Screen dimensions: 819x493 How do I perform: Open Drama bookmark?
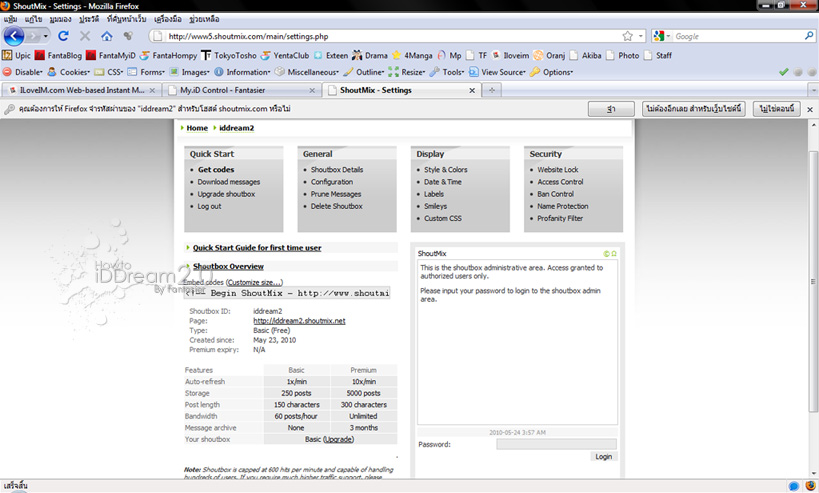pos(370,55)
